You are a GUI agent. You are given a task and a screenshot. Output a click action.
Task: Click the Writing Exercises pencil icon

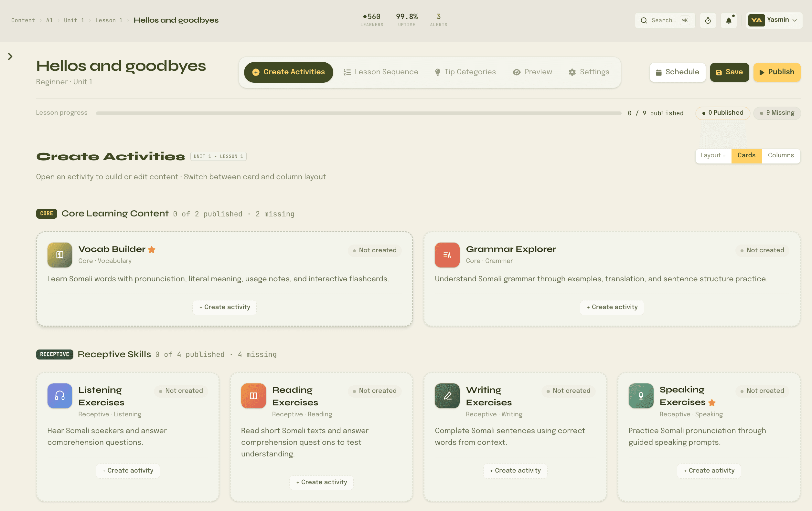click(x=447, y=396)
